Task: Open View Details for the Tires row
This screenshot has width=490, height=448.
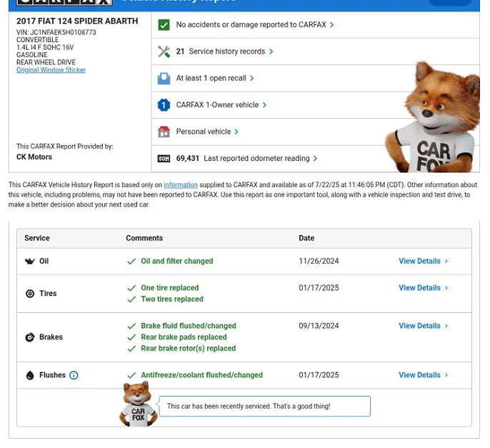Action: point(423,288)
